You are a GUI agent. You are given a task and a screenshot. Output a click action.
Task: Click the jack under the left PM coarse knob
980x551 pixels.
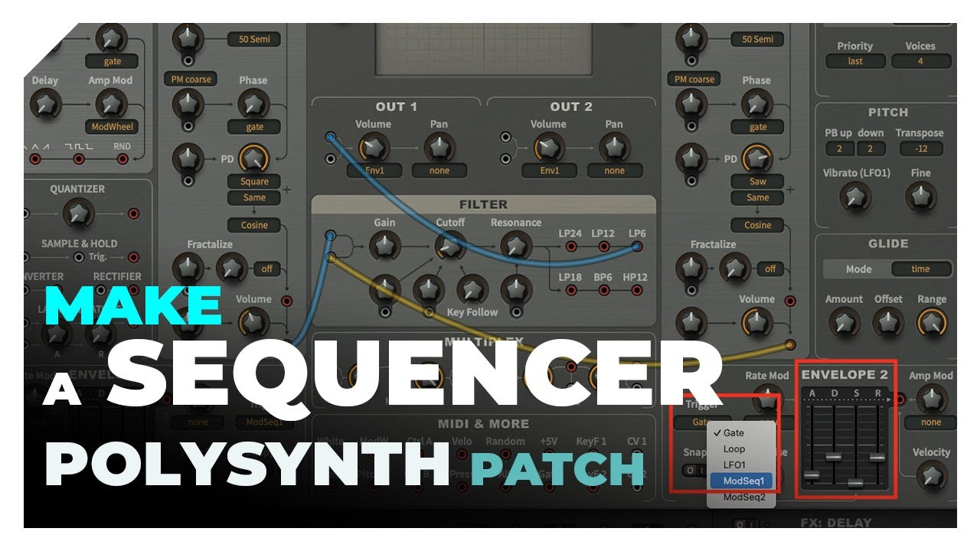pyautogui.click(x=188, y=126)
